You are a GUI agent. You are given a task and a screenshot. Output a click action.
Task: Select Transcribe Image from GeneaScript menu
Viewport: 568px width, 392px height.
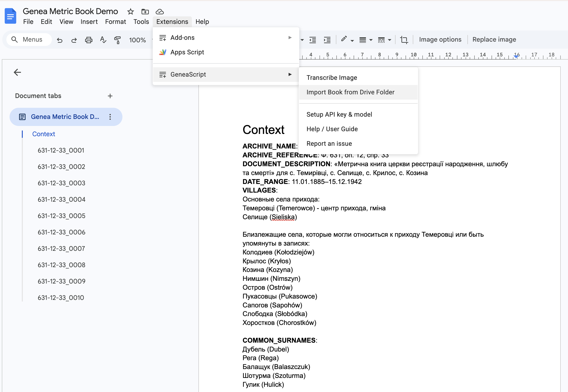pos(332,77)
